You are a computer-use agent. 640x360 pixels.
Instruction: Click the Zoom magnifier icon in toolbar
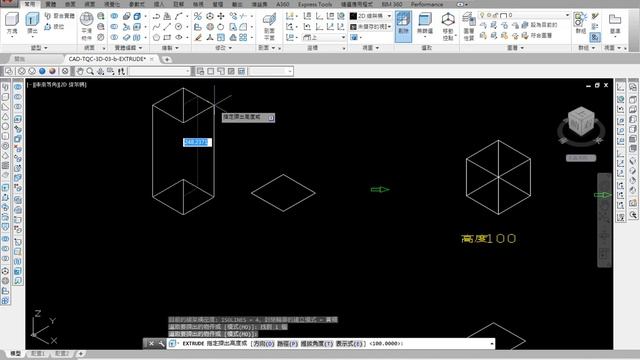(x=90, y=71)
